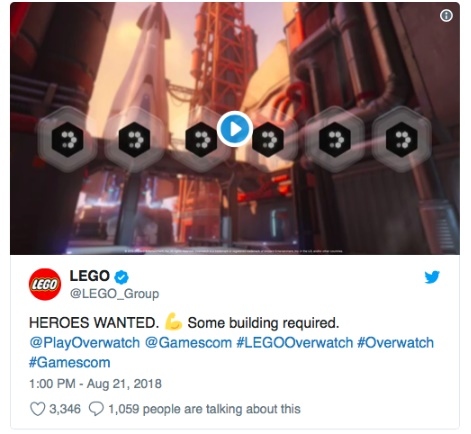Screen dimensions: 471x434
Task: Click the second hexagon hero icon
Action: click(134, 139)
